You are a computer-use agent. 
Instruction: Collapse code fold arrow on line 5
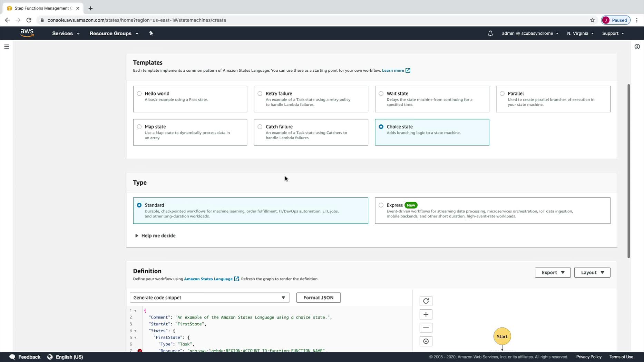click(x=135, y=338)
